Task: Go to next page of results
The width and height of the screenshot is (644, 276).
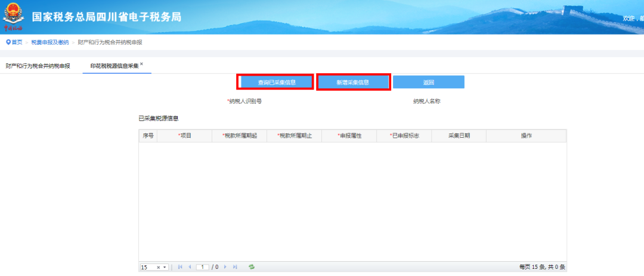Action: click(x=225, y=267)
